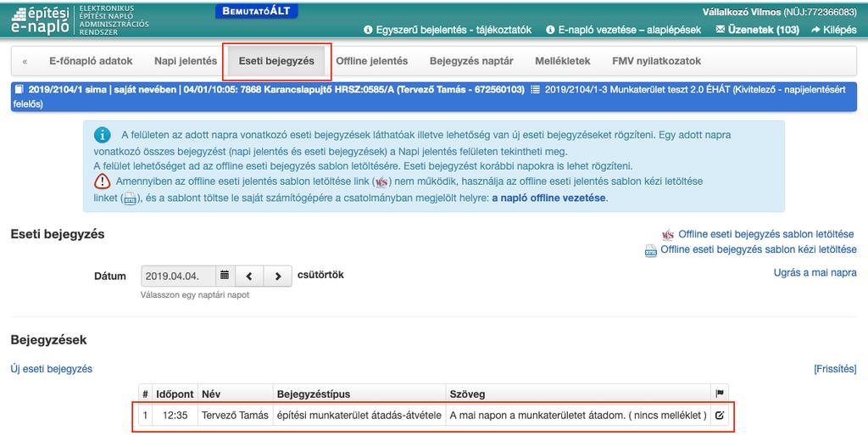Click the info icon before Egyszerű bejelentés
The width and height of the screenshot is (868, 447).
pos(368,30)
